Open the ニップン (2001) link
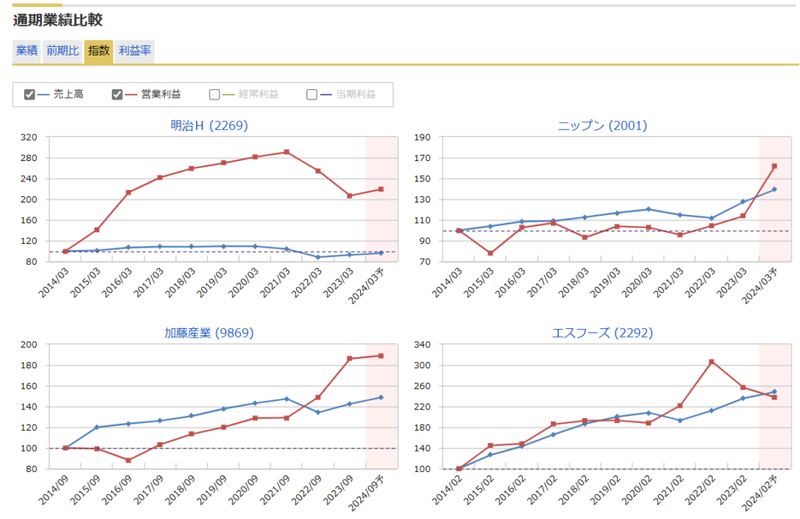The height and width of the screenshot is (519, 800). 603,126
